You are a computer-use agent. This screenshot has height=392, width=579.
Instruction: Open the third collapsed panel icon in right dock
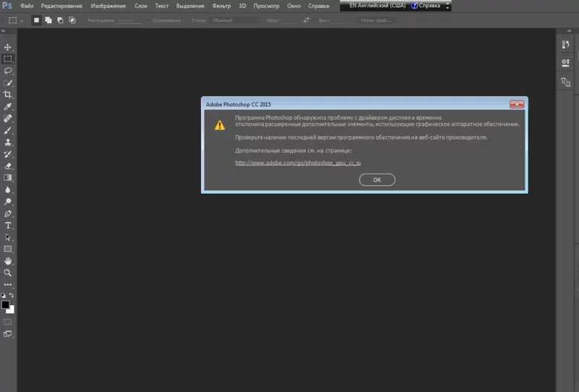coord(565,82)
